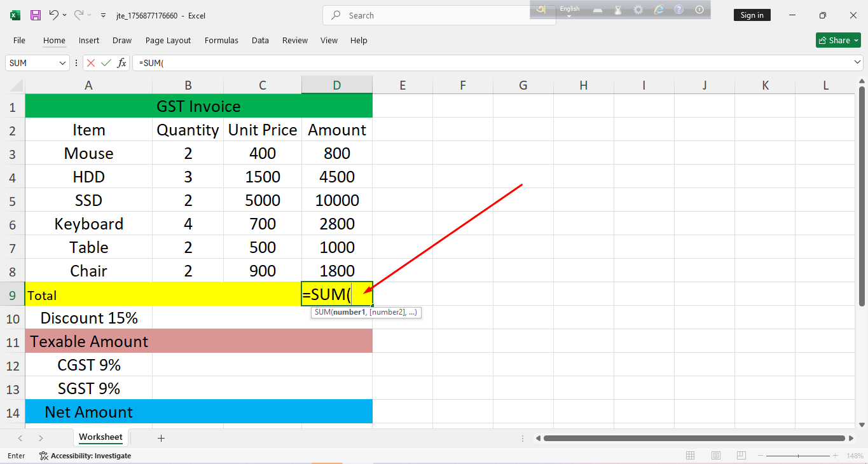Viewport: 868px width, 464px height.
Task: Click the green Share button
Action: [838, 40]
